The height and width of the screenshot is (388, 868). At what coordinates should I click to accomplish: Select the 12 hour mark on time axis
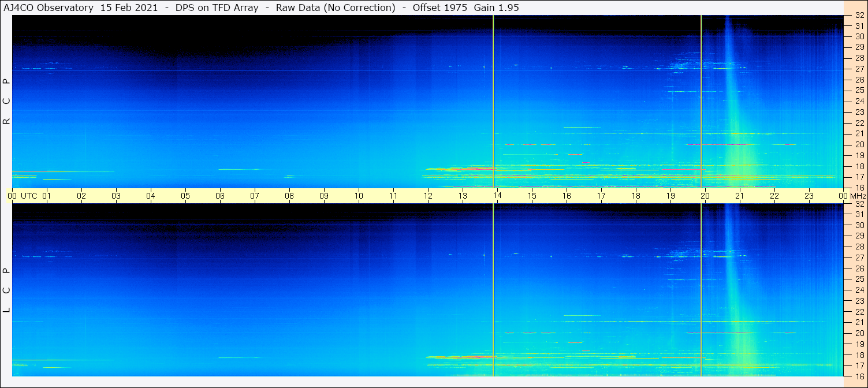(x=428, y=196)
